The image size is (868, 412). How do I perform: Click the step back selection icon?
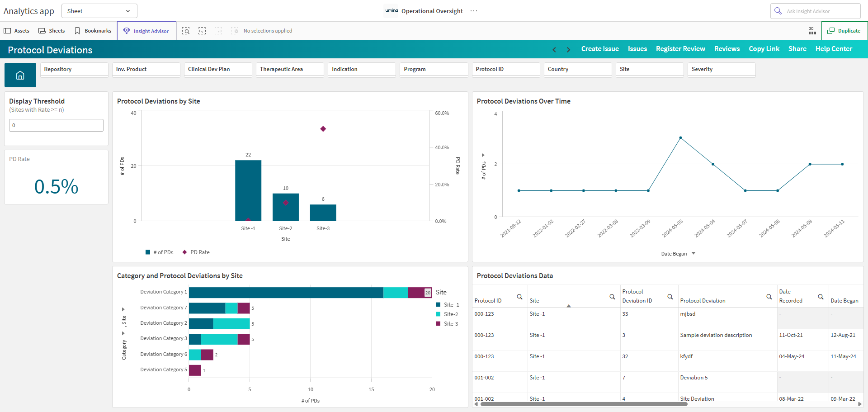[x=202, y=31]
